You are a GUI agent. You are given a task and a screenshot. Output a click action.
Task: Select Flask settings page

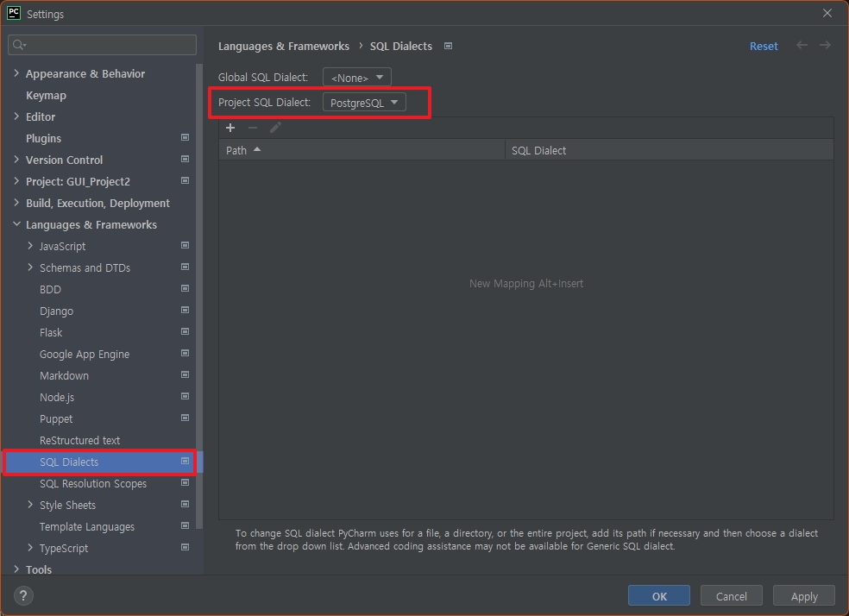[51, 332]
